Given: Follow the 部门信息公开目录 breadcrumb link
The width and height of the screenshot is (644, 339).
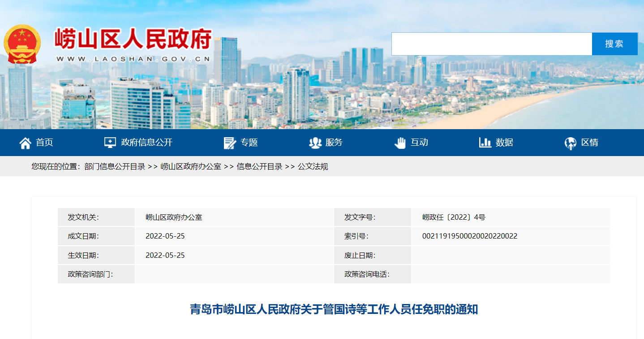Looking at the screenshot, I should click(x=115, y=166).
